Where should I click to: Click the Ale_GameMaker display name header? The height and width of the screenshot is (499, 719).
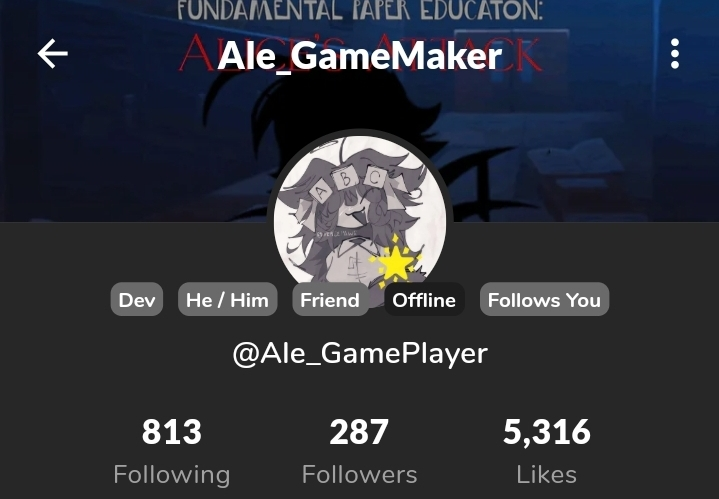(360, 56)
